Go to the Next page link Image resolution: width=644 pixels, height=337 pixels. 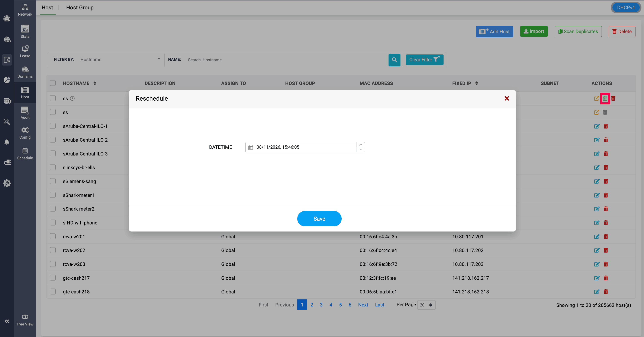(x=363, y=305)
